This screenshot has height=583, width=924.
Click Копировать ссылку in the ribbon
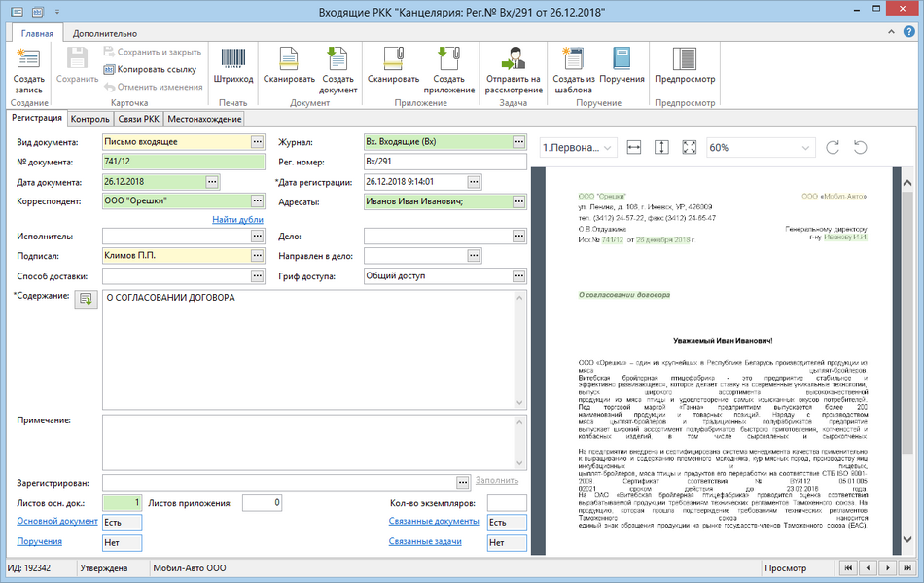150,69
